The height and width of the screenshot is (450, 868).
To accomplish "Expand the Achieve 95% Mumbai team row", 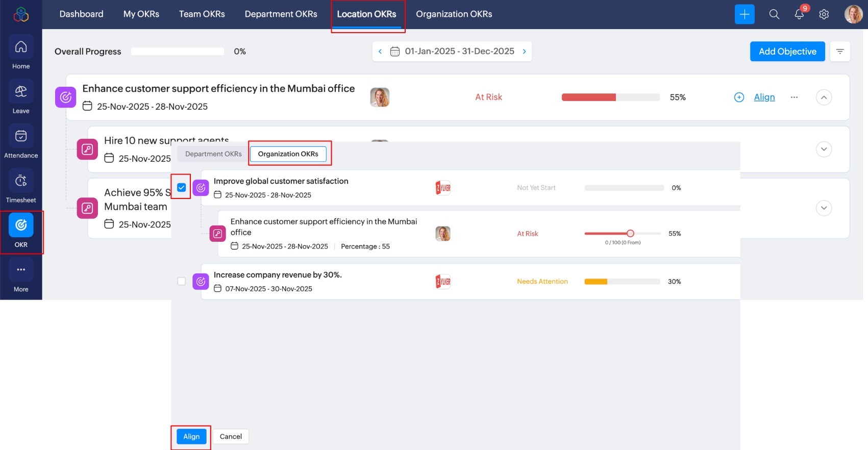I will tap(824, 208).
